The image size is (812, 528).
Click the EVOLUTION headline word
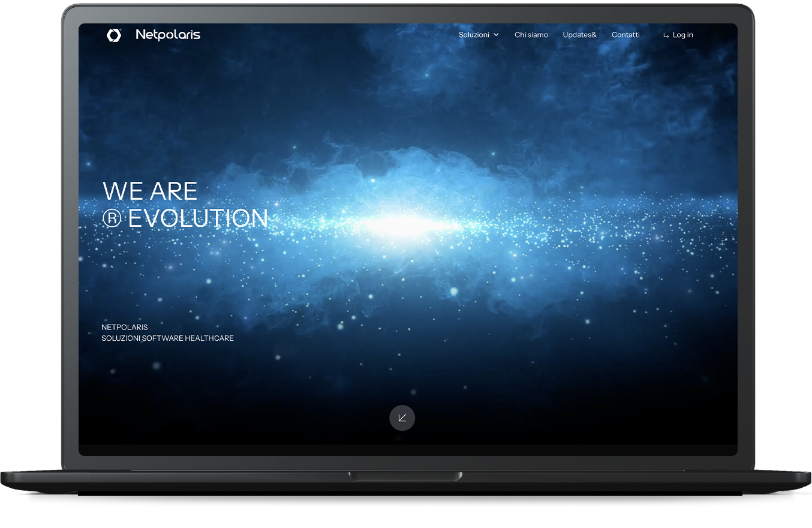click(x=198, y=219)
